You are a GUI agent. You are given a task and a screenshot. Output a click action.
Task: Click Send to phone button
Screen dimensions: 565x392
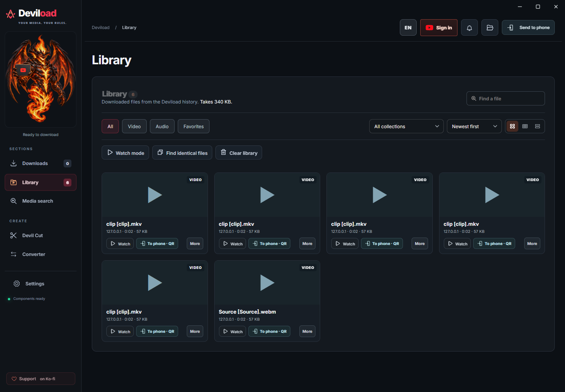[528, 27]
